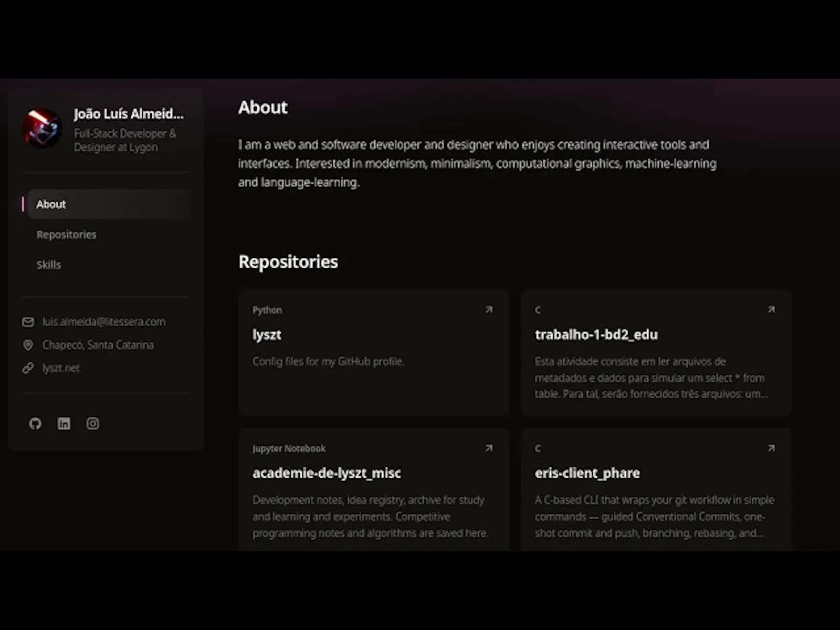Click the 'I am a web and software developer' paragraph
Viewport: 840px width, 630px height.
pyautogui.click(x=477, y=163)
